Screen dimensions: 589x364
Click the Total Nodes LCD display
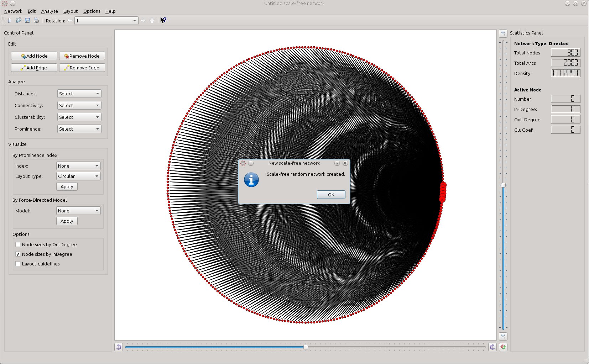coord(566,53)
